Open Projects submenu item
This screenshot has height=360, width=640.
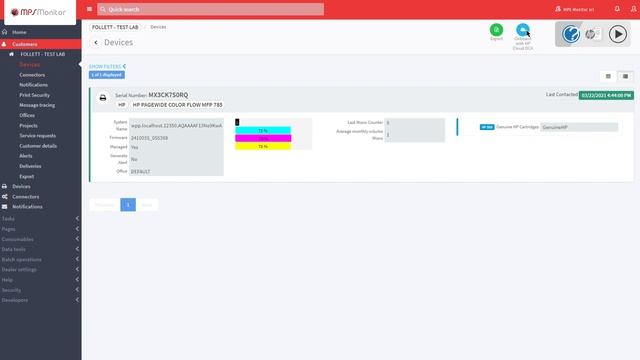[x=28, y=126]
